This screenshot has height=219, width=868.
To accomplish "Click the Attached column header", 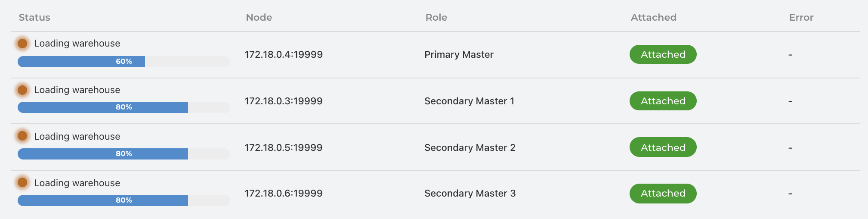I will click(654, 17).
